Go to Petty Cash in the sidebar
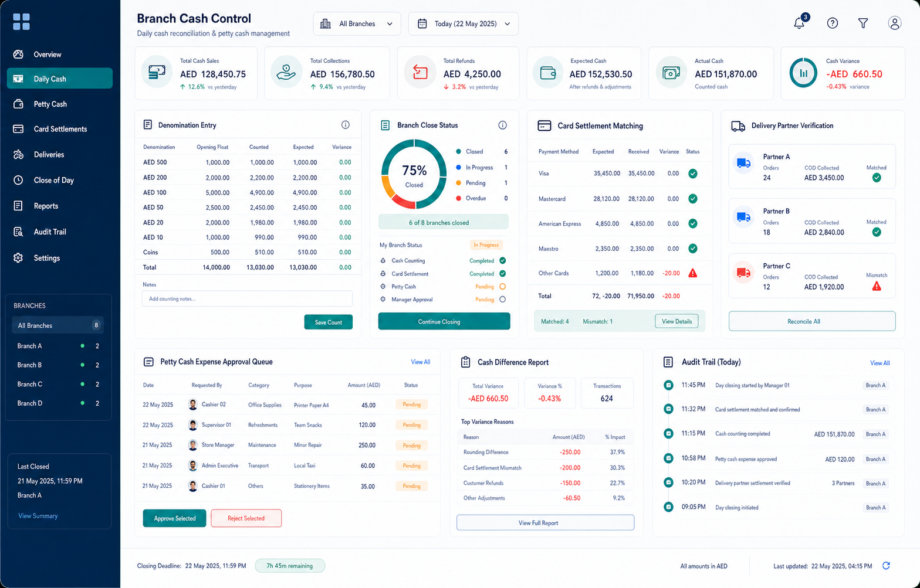 tap(59, 104)
